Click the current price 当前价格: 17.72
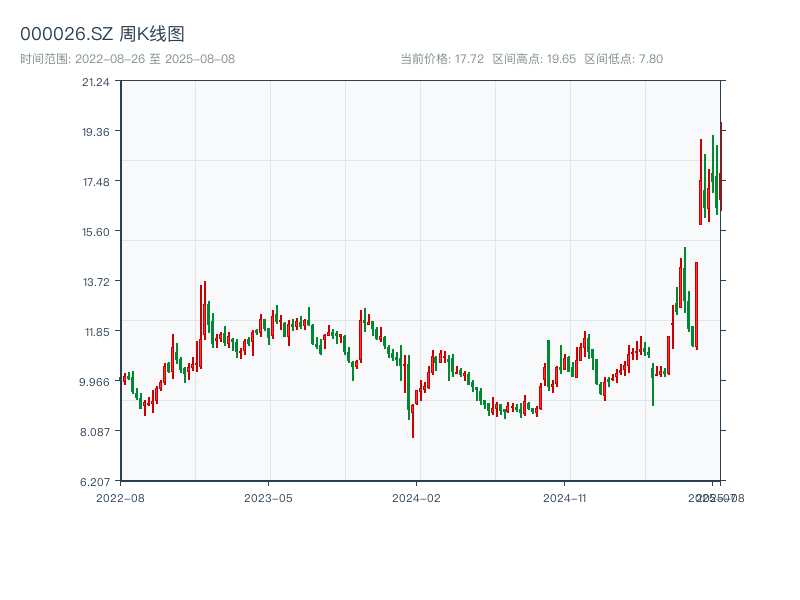The height and width of the screenshot is (600, 800). (442, 59)
